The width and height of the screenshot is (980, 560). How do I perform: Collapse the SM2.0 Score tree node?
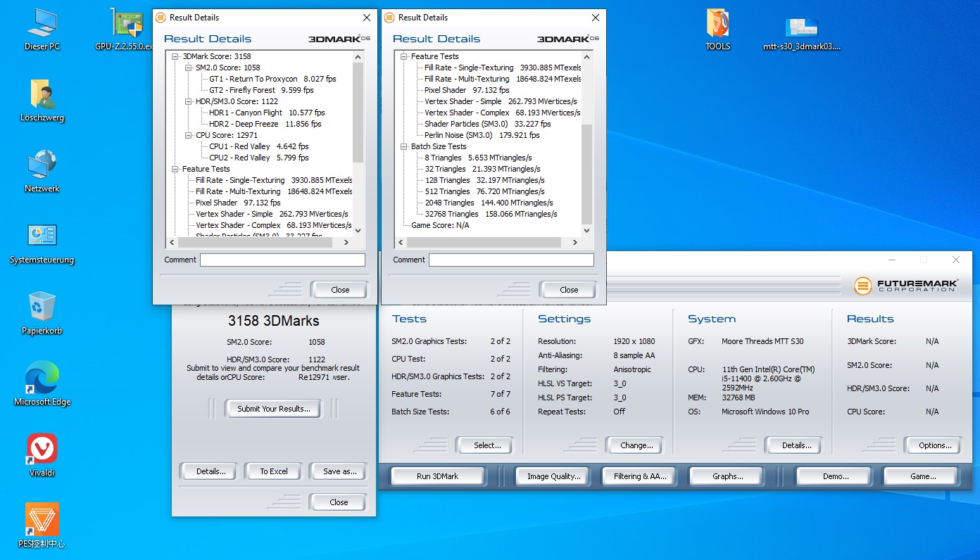point(189,68)
